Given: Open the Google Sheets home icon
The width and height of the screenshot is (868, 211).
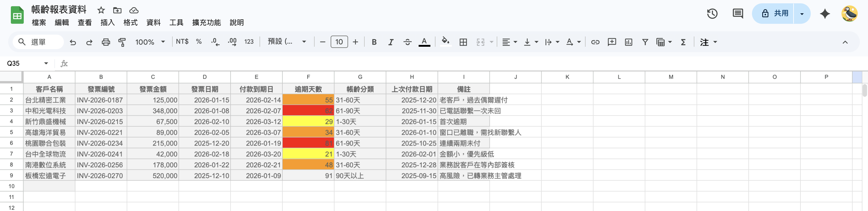Looking at the screenshot, I should [x=17, y=15].
